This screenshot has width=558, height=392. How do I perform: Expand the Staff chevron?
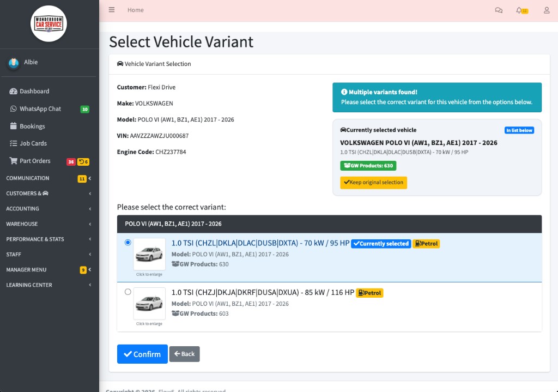point(90,255)
